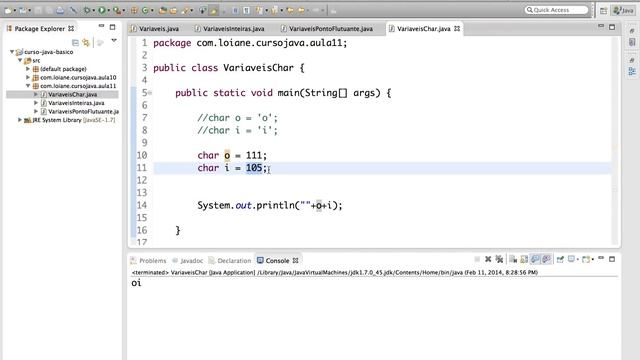
Task: Toggle block selection mode icon
Action: pos(235,10)
